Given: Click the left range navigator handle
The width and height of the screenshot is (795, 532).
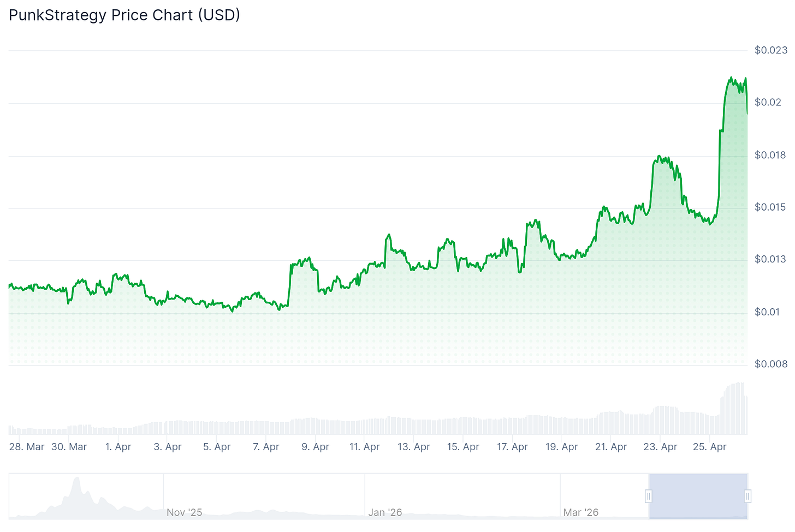Looking at the screenshot, I should pyautogui.click(x=648, y=496).
